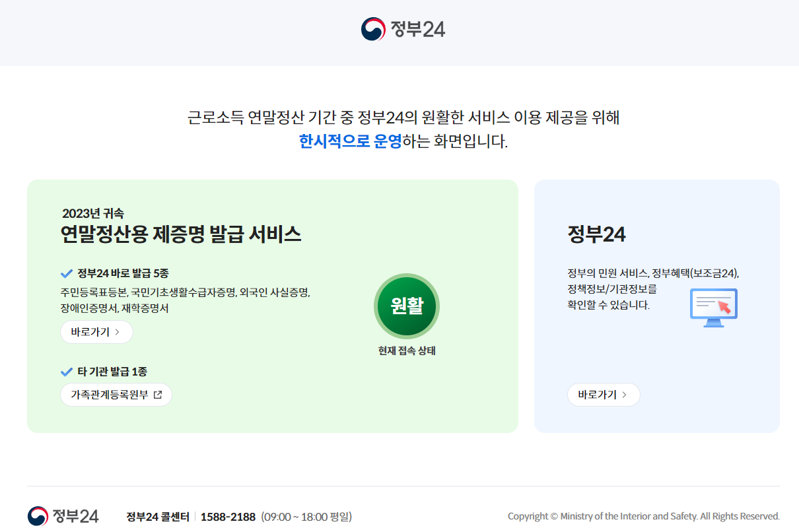Click the blue 한시적으로 운영 text
Viewport: 799px width, 532px height.
coord(351,141)
